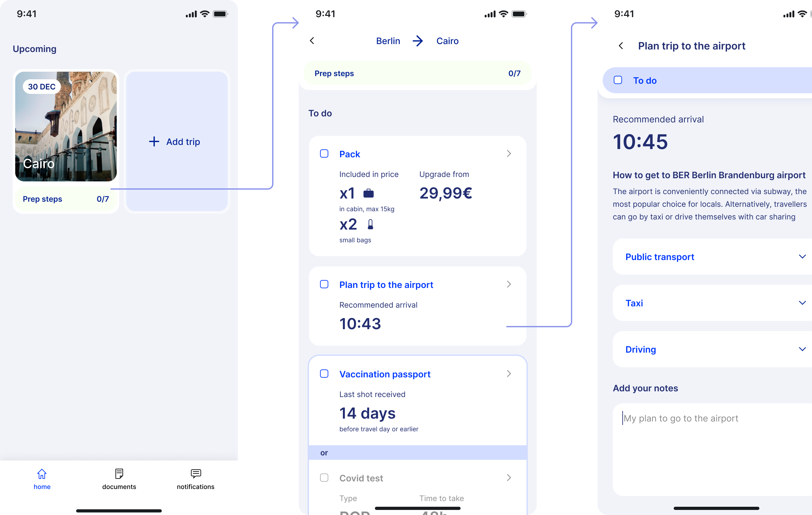Viewport: 812px width, 515px height.
Task: Tap the home tab icon
Action: [x=42, y=473]
